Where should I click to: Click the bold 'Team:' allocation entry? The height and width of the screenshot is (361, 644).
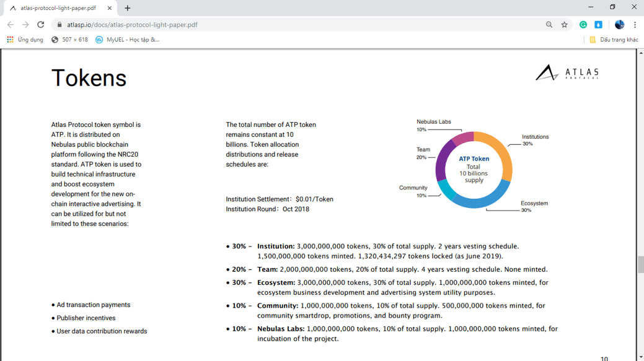(x=267, y=269)
